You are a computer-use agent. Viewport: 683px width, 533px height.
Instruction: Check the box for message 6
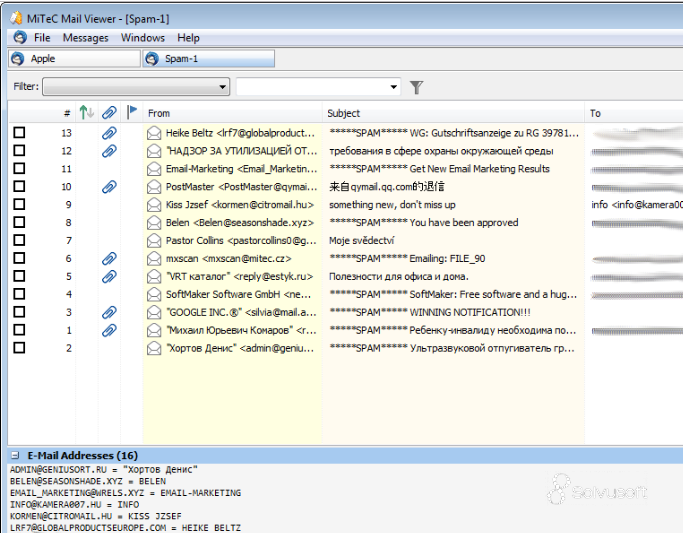tap(19, 258)
